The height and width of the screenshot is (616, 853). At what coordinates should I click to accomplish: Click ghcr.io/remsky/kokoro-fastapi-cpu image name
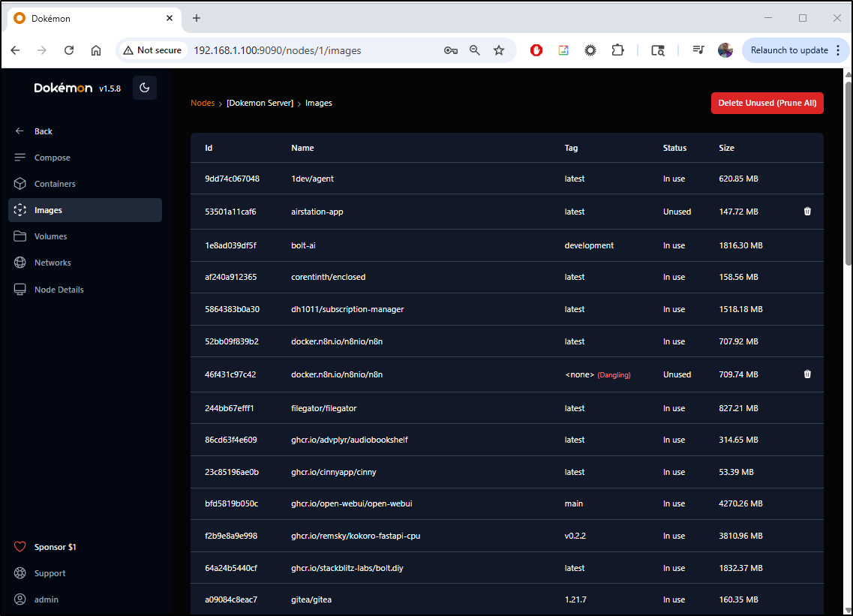(x=356, y=536)
